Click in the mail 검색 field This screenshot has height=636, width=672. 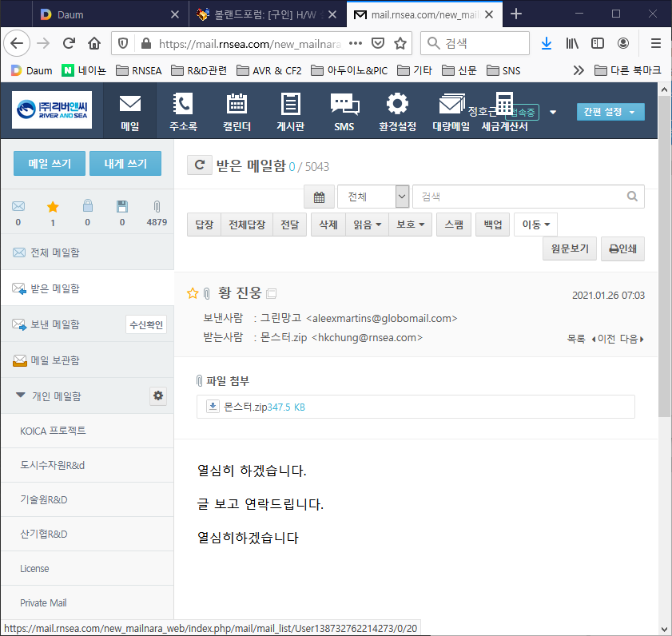point(519,197)
